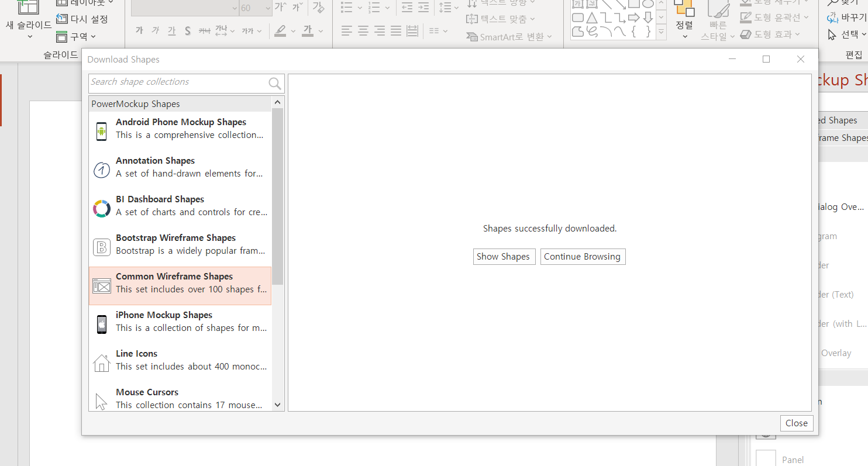Click the collections list scroll-up arrow
Screen dimensions: 868x466
[x=278, y=103]
